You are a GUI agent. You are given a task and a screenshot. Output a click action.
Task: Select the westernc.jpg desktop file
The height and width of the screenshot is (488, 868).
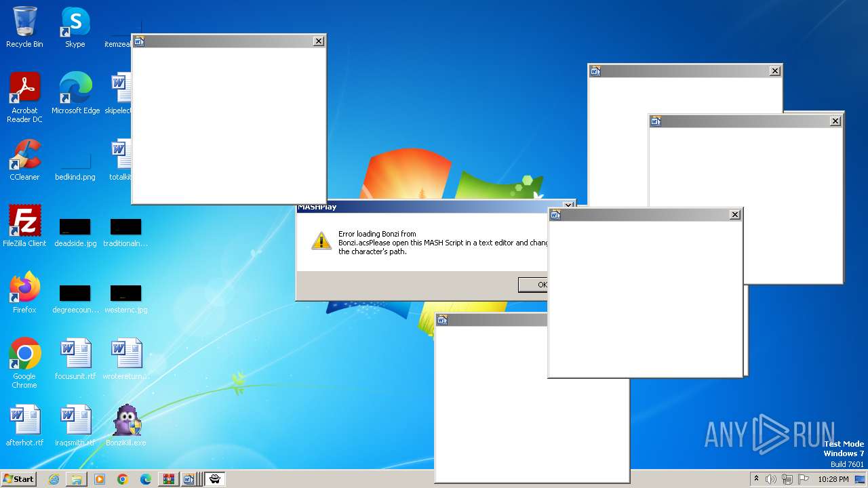(x=125, y=297)
